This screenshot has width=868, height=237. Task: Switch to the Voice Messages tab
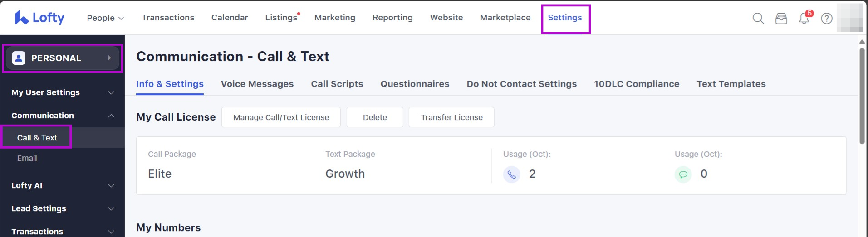point(257,84)
